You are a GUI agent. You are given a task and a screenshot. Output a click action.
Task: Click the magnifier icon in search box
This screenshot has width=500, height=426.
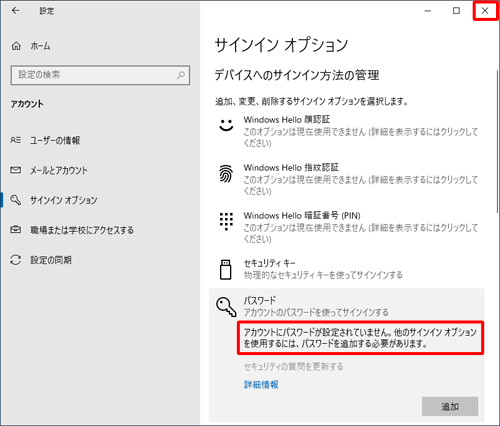tap(181, 75)
